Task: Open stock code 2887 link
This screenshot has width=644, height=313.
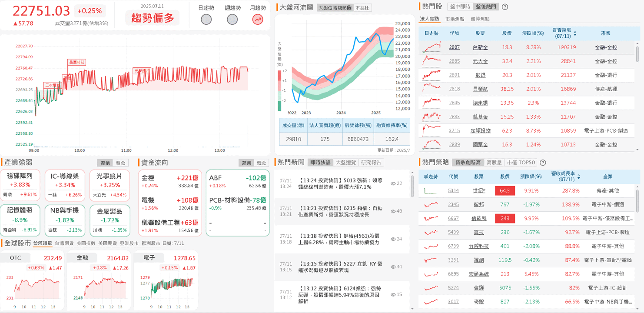Action: coord(455,47)
